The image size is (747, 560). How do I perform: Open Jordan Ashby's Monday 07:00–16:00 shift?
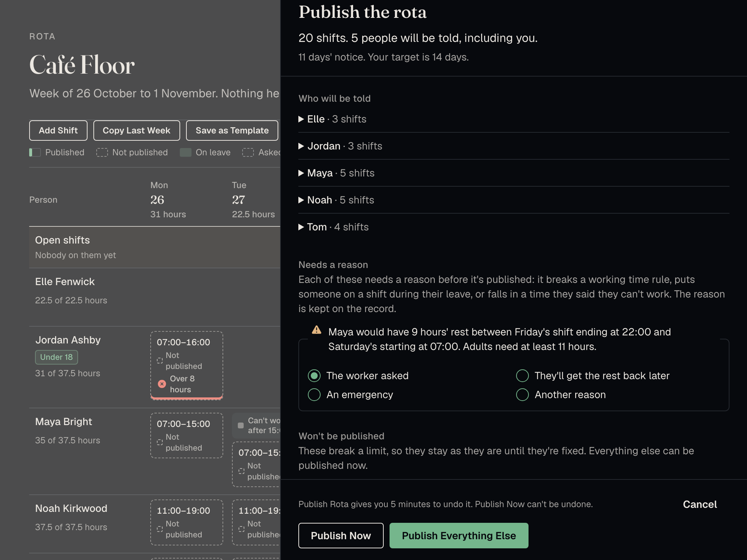coord(187,365)
